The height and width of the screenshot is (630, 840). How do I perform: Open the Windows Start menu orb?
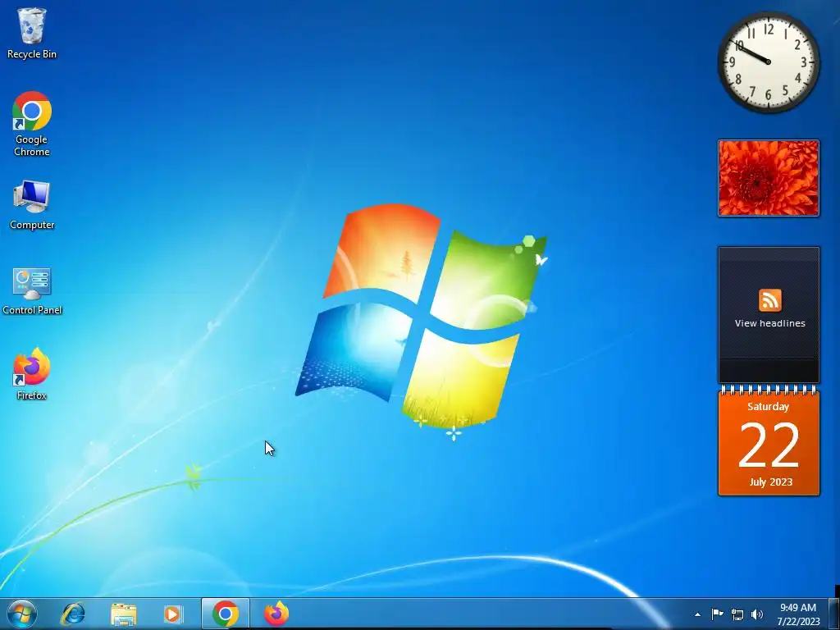22,614
